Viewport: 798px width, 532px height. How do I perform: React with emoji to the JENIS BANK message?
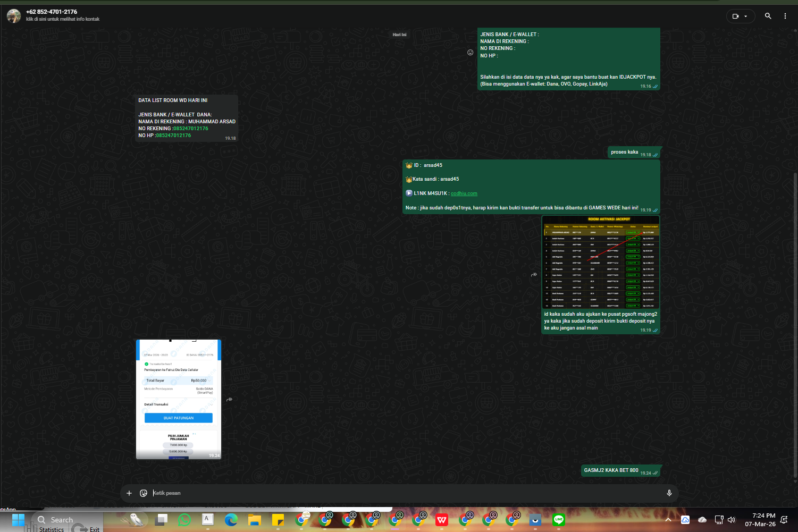[x=470, y=52]
